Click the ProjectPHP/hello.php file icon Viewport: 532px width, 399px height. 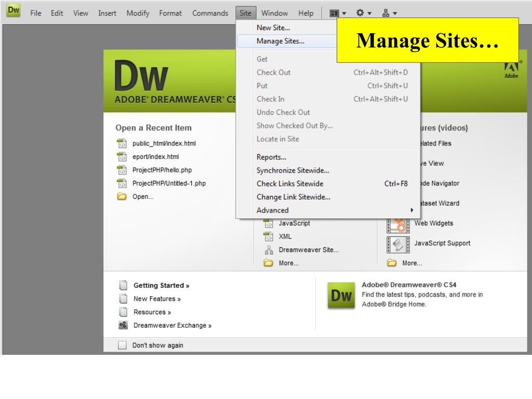tap(122, 170)
